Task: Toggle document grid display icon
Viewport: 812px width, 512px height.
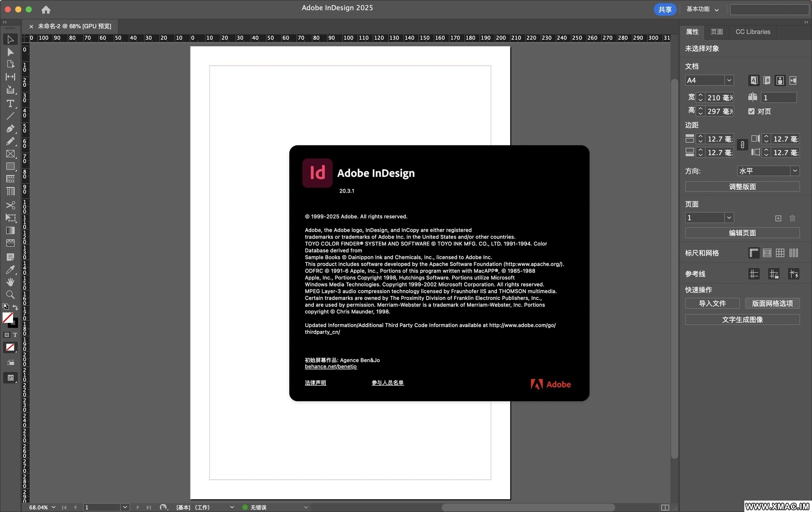Action: click(x=780, y=253)
